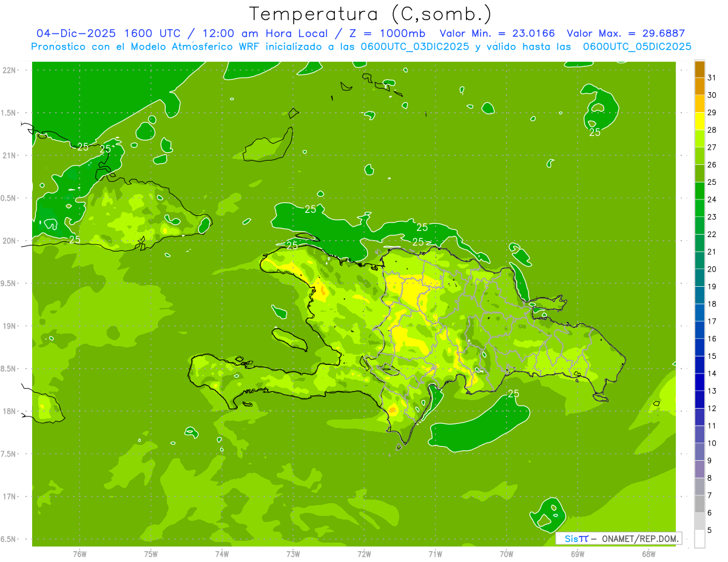Click the colorbar label '20'

712,269
